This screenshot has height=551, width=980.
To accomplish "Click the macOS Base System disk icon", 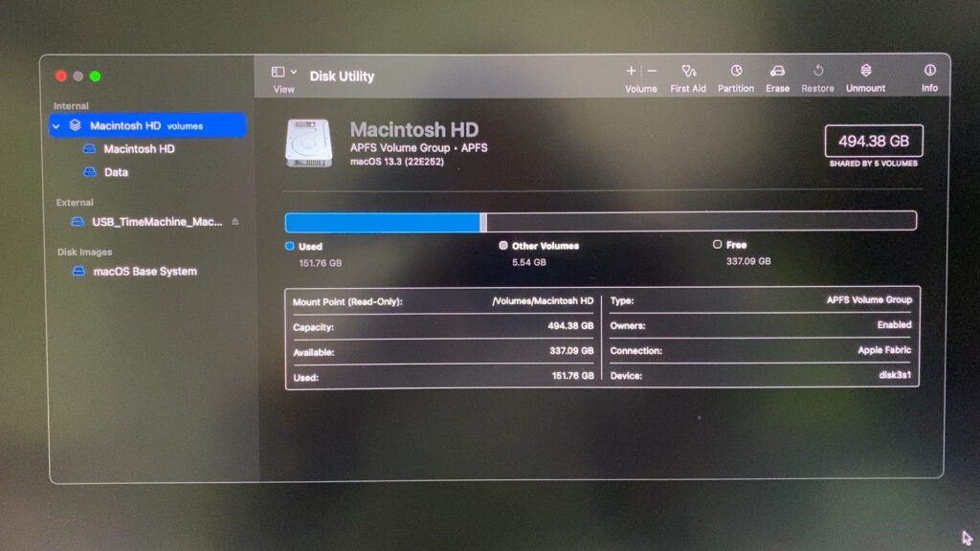I will 78,271.
